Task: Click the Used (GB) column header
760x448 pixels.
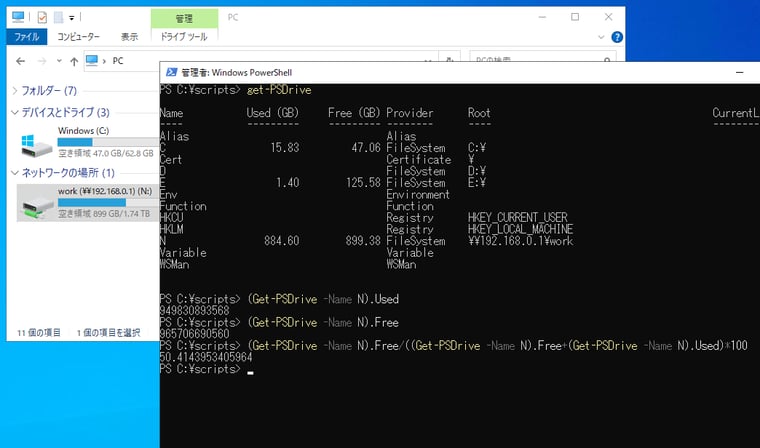Action: click(x=272, y=113)
